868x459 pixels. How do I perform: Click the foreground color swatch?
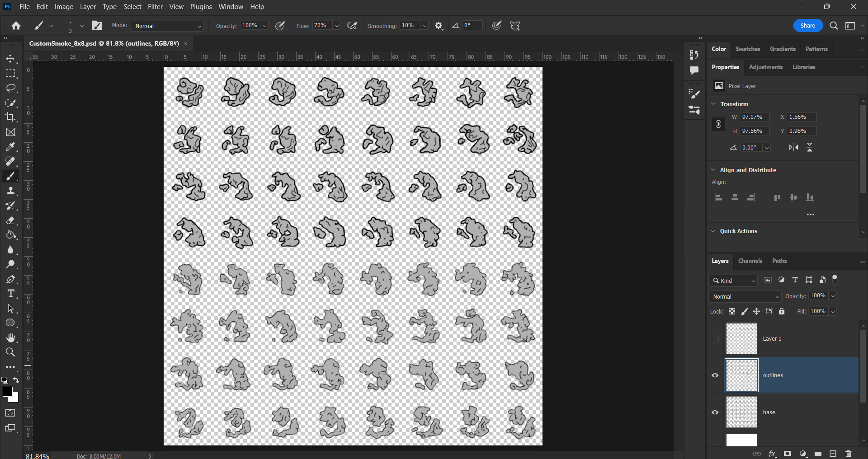click(x=7, y=392)
